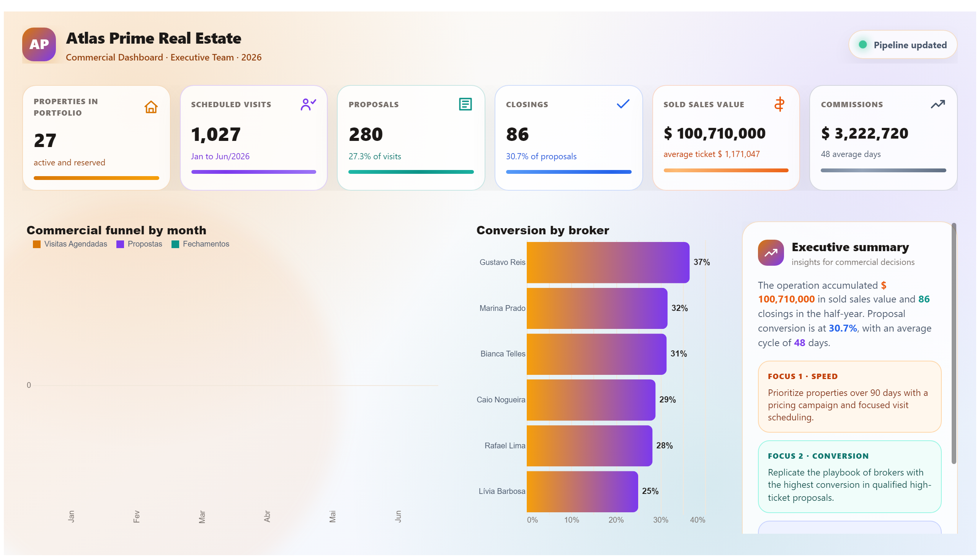Click 'Jan to Jun/2026' text
Image resolution: width=980 pixels, height=559 pixels.
pyautogui.click(x=220, y=157)
